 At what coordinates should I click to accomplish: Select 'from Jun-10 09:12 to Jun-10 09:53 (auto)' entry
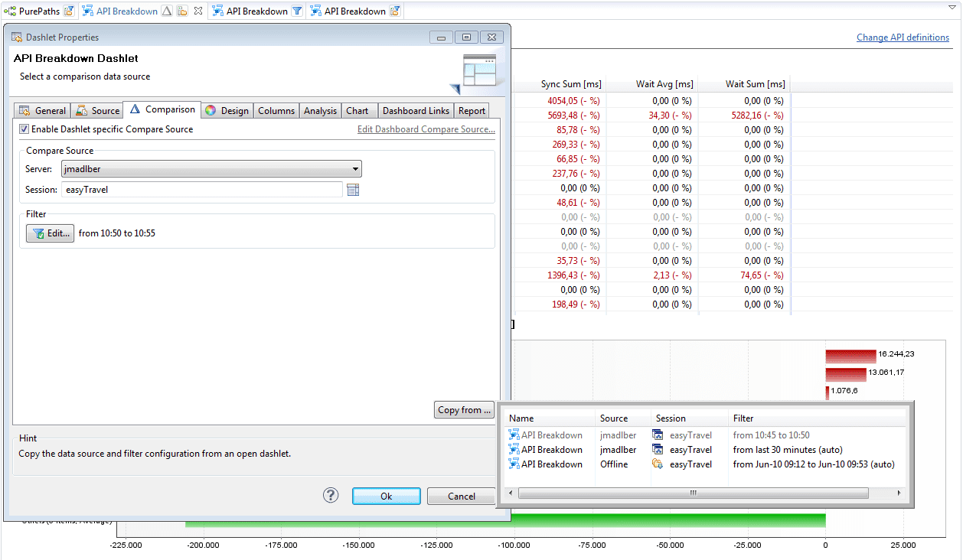pos(814,464)
